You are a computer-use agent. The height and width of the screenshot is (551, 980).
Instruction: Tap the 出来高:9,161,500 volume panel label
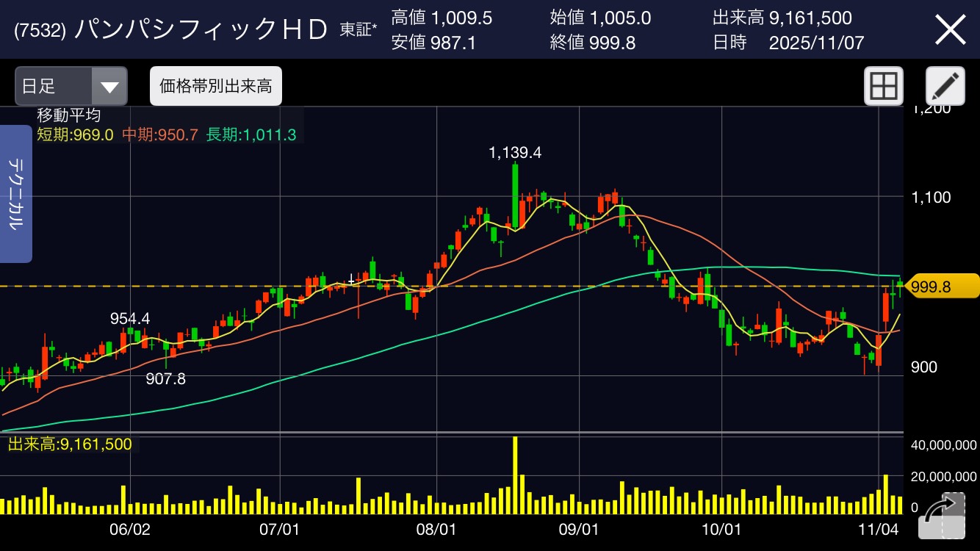71,444
